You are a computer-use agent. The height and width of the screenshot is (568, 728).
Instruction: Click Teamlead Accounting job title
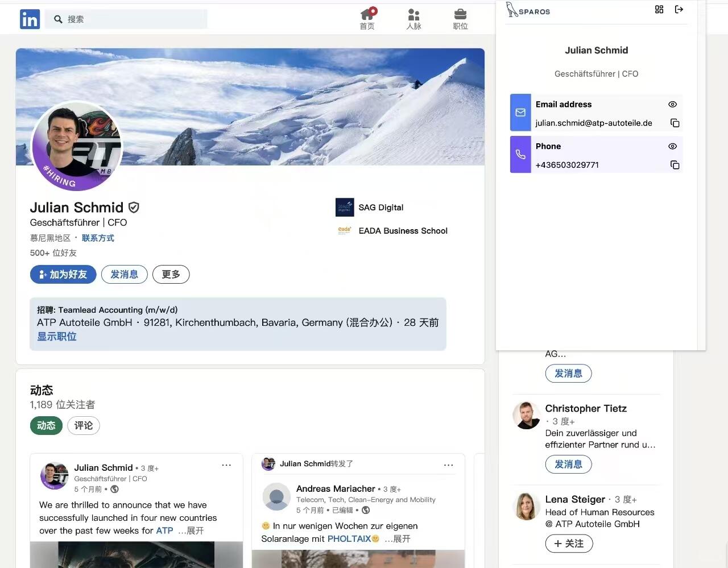click(x=118, y=310)
